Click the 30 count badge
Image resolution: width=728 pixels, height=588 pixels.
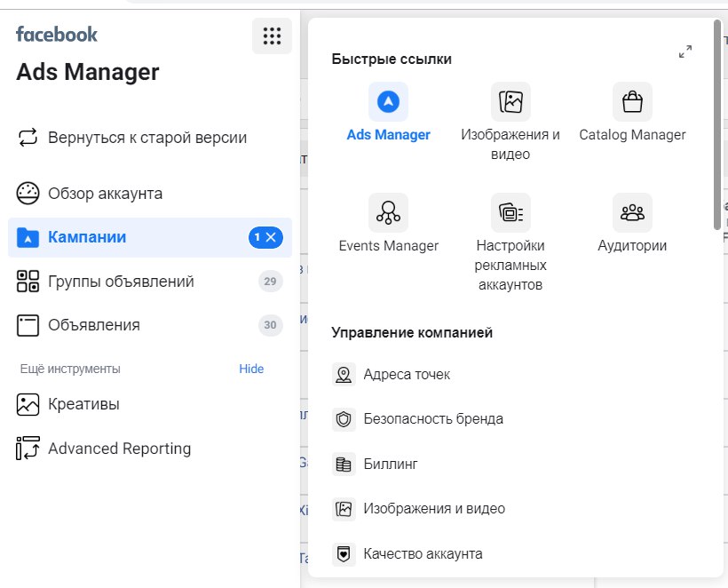coord(270,325)
